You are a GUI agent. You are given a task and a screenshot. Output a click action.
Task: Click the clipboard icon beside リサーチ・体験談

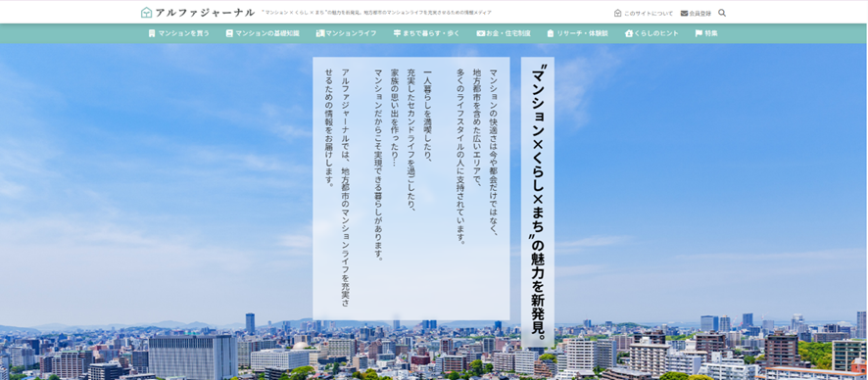point(551,33)
